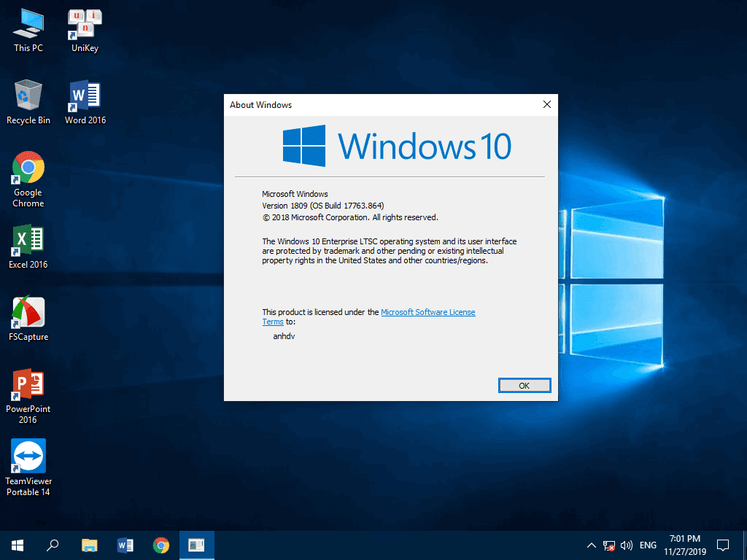The image size is (747, 560).
Task: Launch Word 2016 desktop shortcut
Action: (85, 102)
